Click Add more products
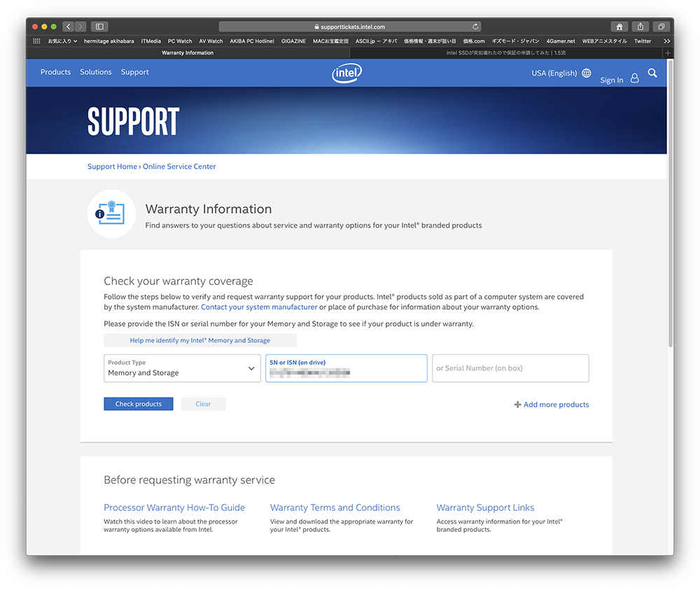Screen dimensions: 700x590 pyautogui.click(x=556, y=405)
